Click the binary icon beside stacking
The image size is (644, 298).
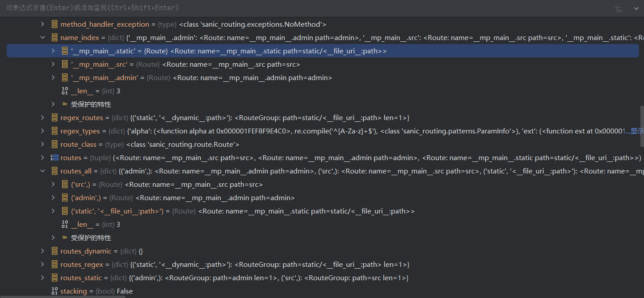[55, 291]
